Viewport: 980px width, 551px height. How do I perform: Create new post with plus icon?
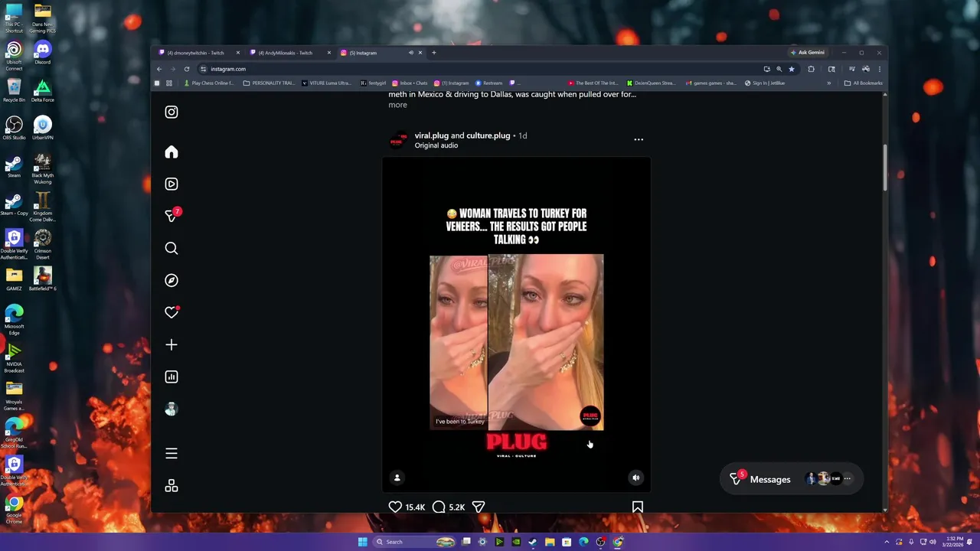point(171,344)
